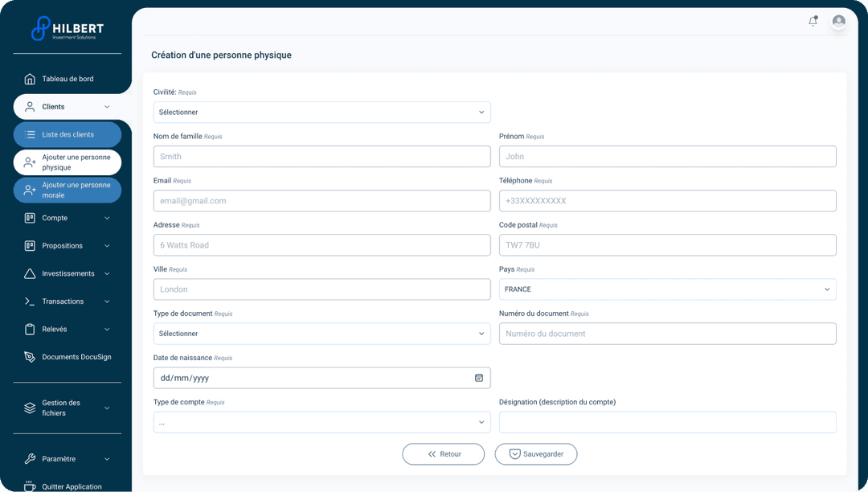
Task: Click the notification bell icon
Action: tap(813, 22)
